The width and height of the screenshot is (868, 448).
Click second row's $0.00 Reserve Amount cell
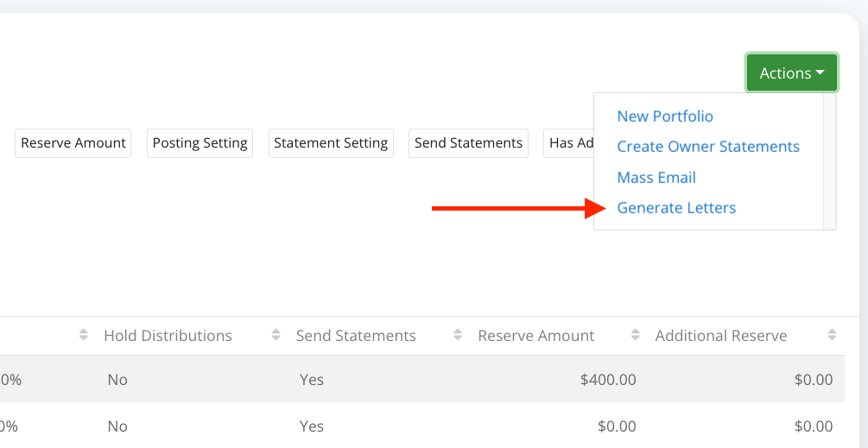(x=616, y=426)
